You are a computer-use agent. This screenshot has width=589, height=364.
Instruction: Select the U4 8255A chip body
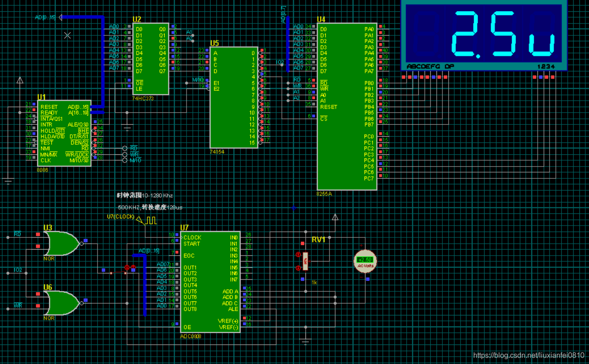347,107
